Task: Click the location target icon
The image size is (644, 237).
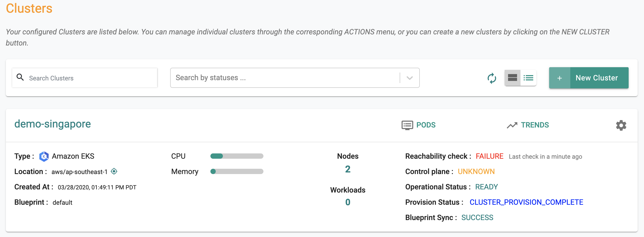Action: click(x=114, y=171)
